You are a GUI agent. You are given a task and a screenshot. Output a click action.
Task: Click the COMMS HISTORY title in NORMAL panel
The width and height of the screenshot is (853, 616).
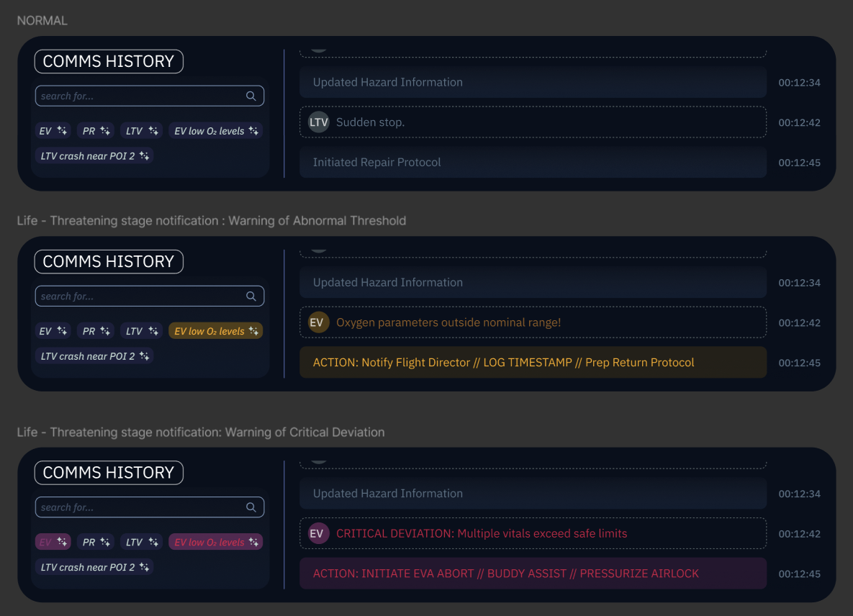[x=109, y=61]
